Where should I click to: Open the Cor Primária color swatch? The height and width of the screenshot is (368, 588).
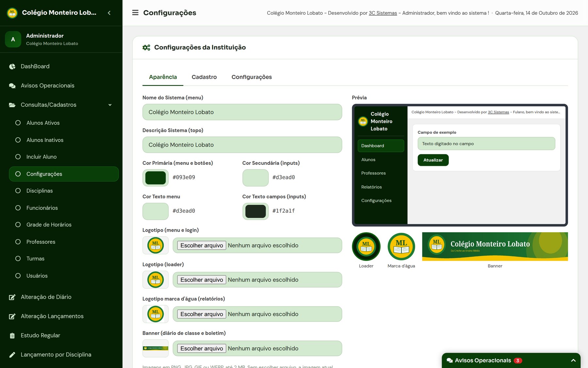[x=155, y=178]
